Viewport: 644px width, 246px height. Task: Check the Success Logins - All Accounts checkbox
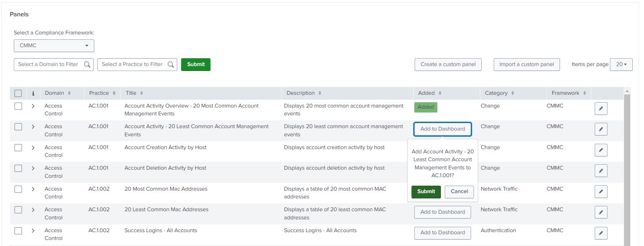point(18,231)
